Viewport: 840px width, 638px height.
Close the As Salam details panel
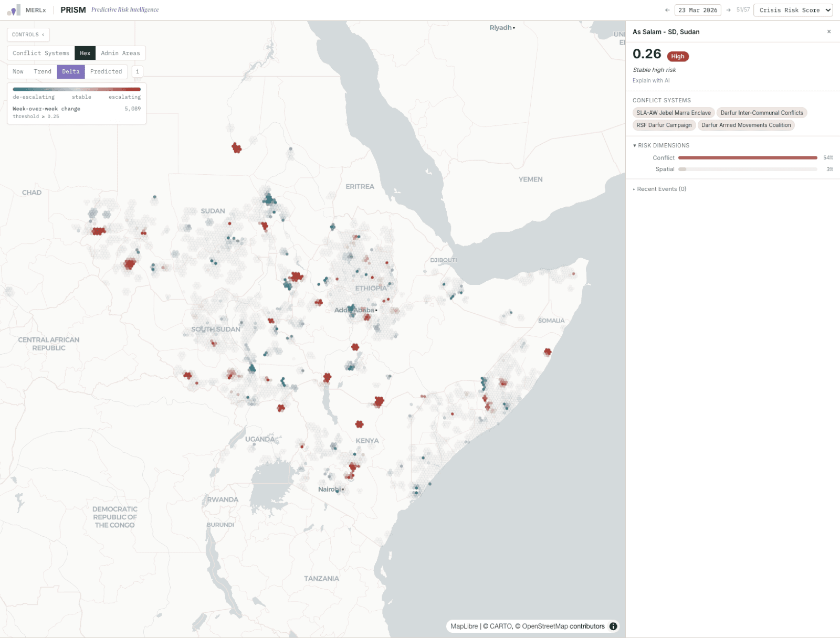829,31
